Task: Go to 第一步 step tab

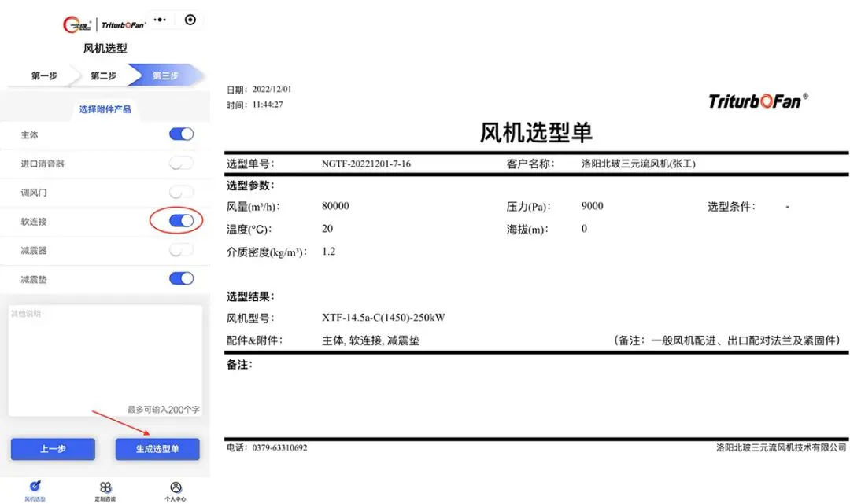Action: pos(44,76)
